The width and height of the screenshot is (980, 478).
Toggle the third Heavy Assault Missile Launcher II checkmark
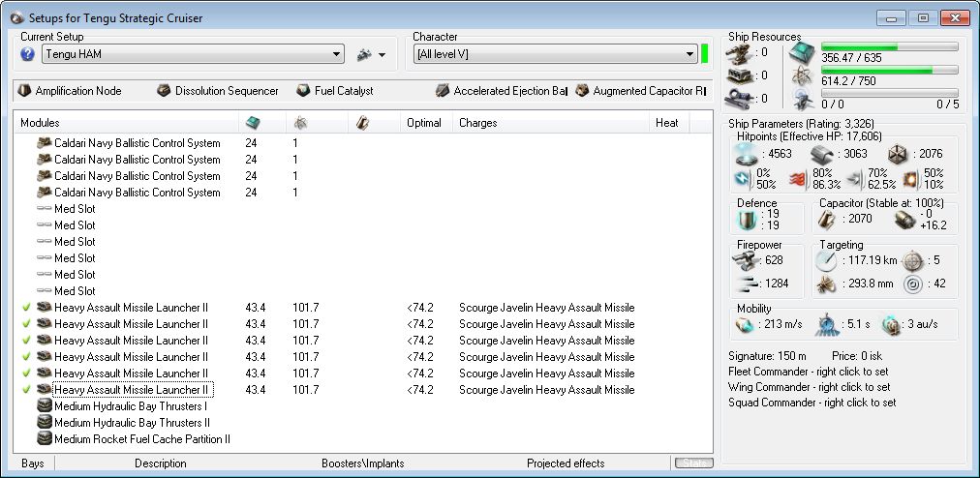click(26, 341)
